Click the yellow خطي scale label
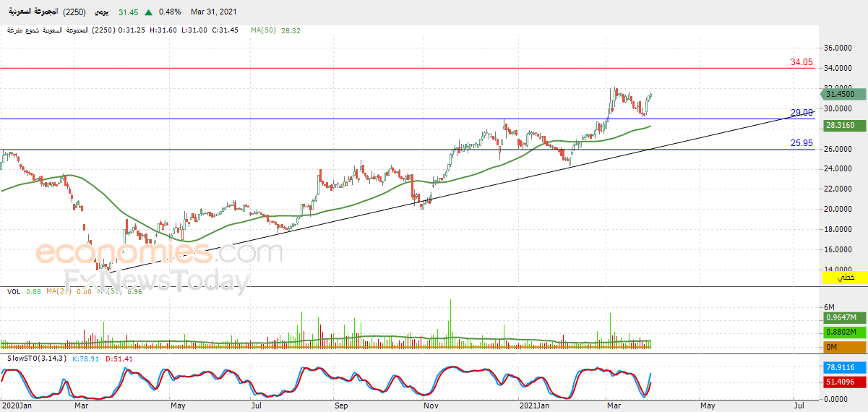 click(845, 278)
